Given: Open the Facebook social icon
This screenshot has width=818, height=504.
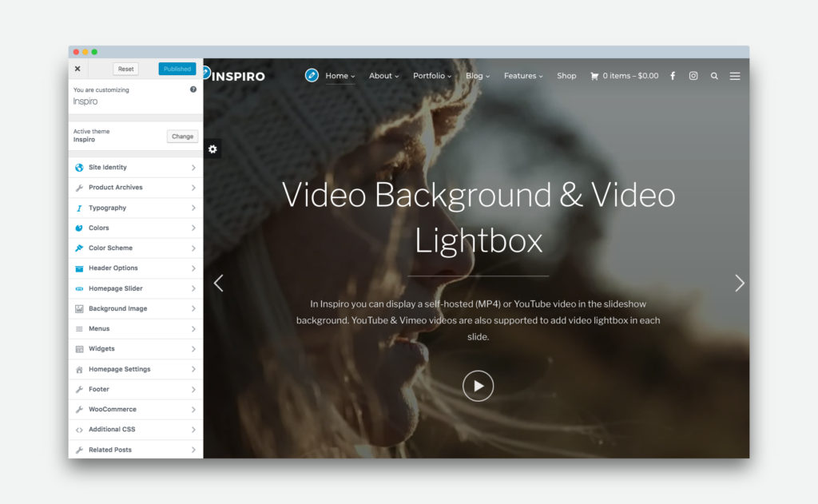Looking at the screenshot, I should pos(673,76).
